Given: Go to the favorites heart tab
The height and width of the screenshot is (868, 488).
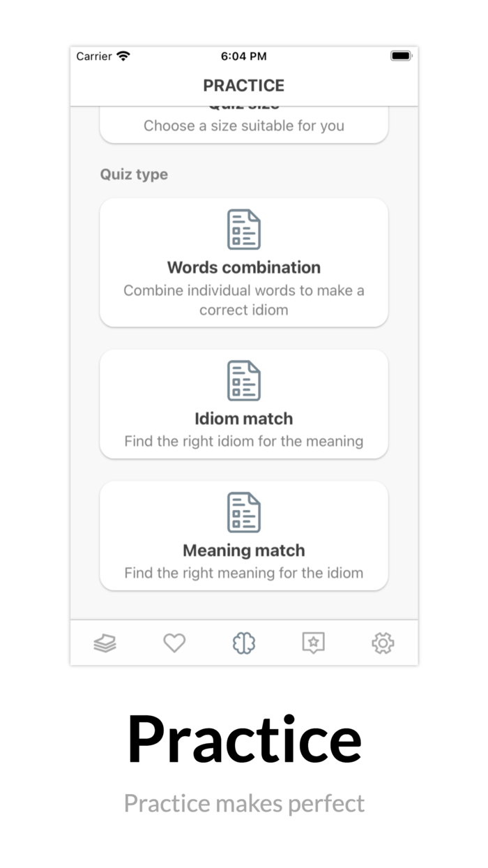Looking at the screenshot, I should pyautogui.click(x=174, y=643).
